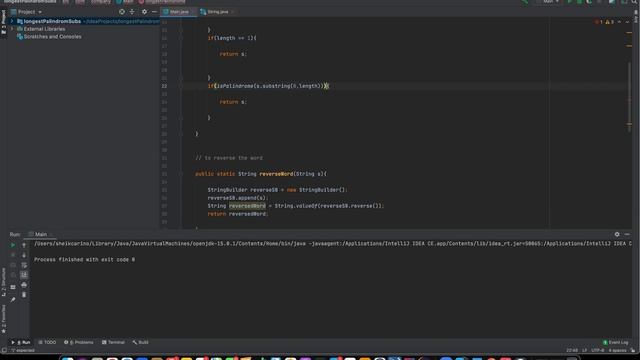The width and height of the screenshot is (640, 360).
Task: Clear console with the trash icon
Action: coord(24,294)
